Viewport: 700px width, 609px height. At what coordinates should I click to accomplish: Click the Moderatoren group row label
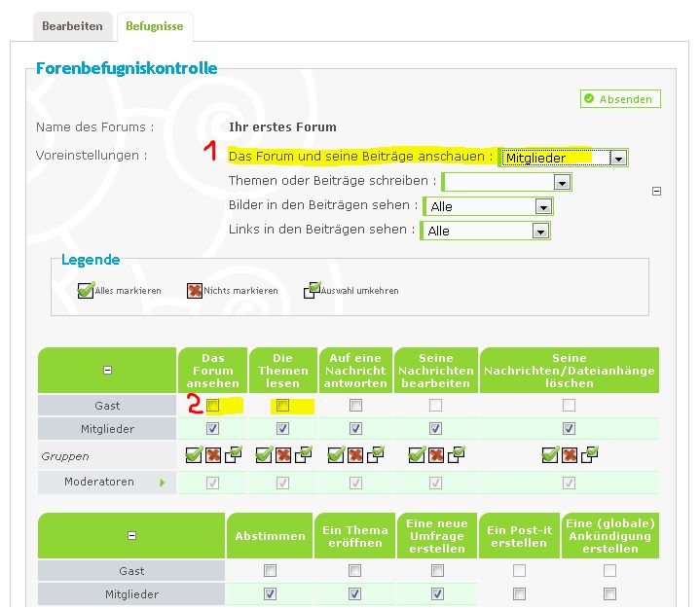tap(99, 482)
